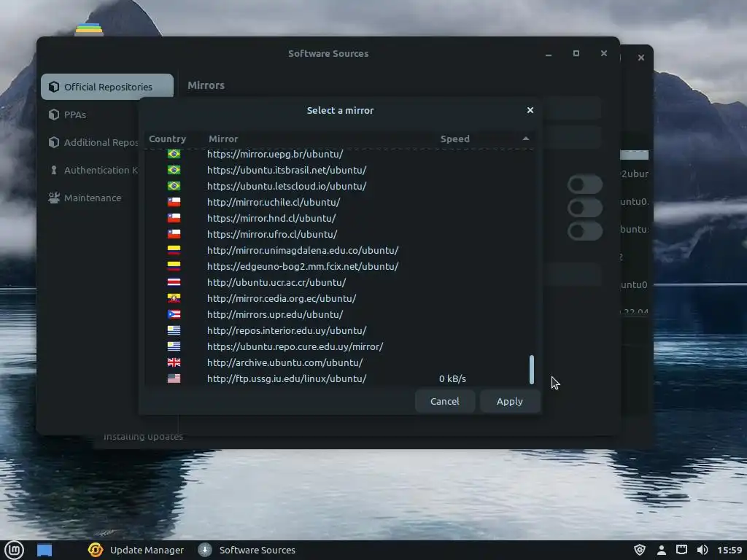Click the Software Sources taskbar icon

205,550
